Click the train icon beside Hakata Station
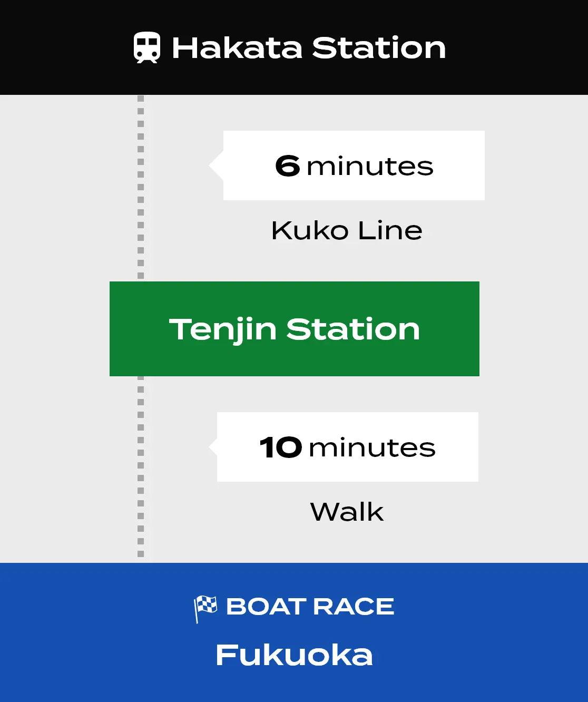 [146, 47]
